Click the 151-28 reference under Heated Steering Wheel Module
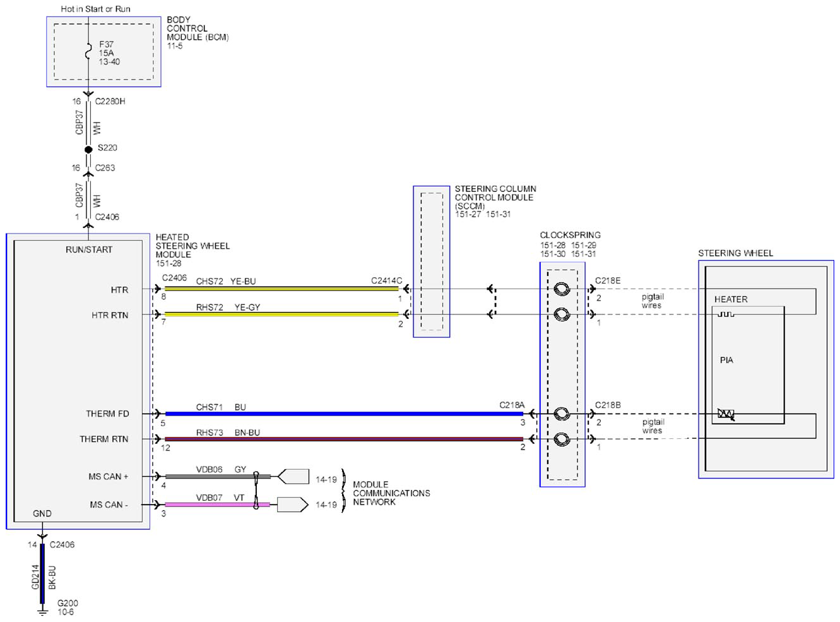Image resolution: width=840 pixels, height=622 pixels. point(169,263)
